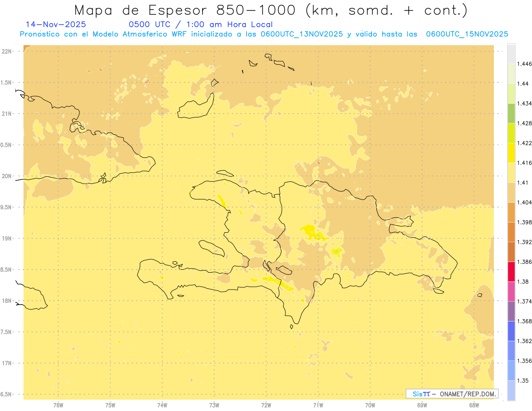Click the '1.428' legend value
532x411 pixels.
point(524,123)
